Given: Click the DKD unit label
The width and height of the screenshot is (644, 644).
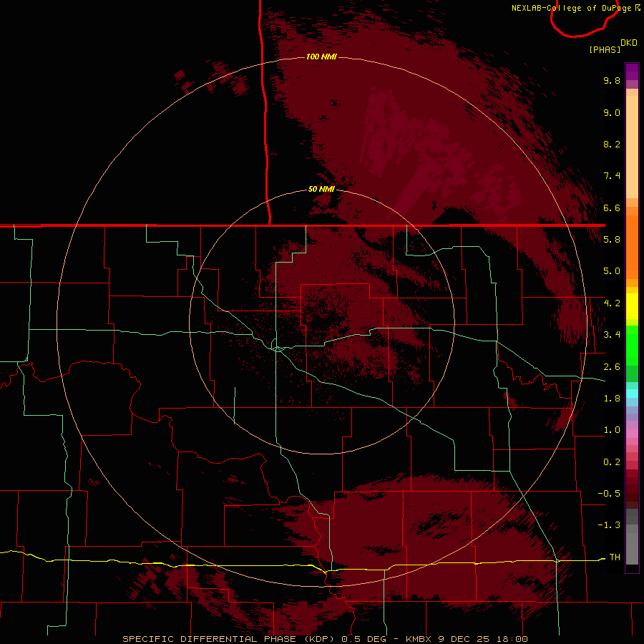Looking at the screenshot, I should coord(629,42).
